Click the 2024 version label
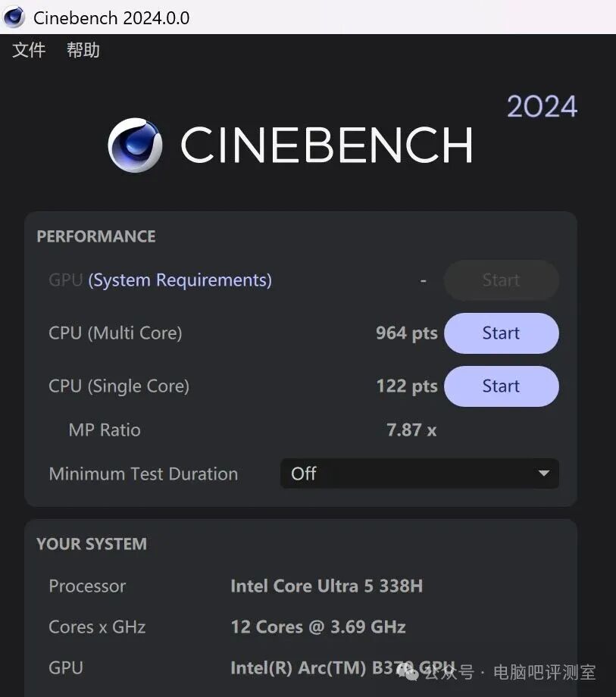 coord(543,106)
